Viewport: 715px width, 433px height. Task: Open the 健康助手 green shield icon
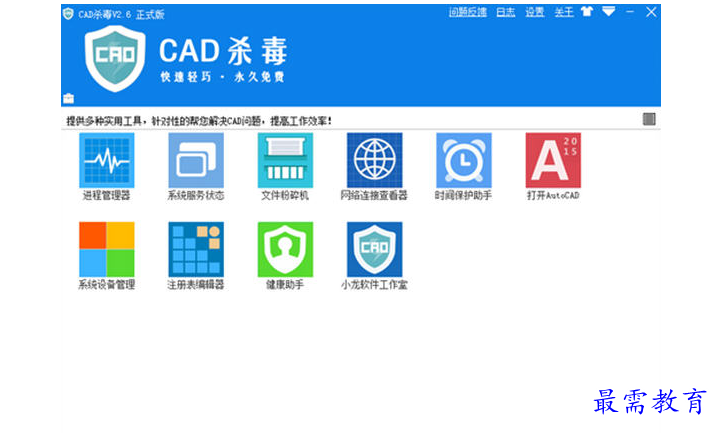[x=285, y=249]
